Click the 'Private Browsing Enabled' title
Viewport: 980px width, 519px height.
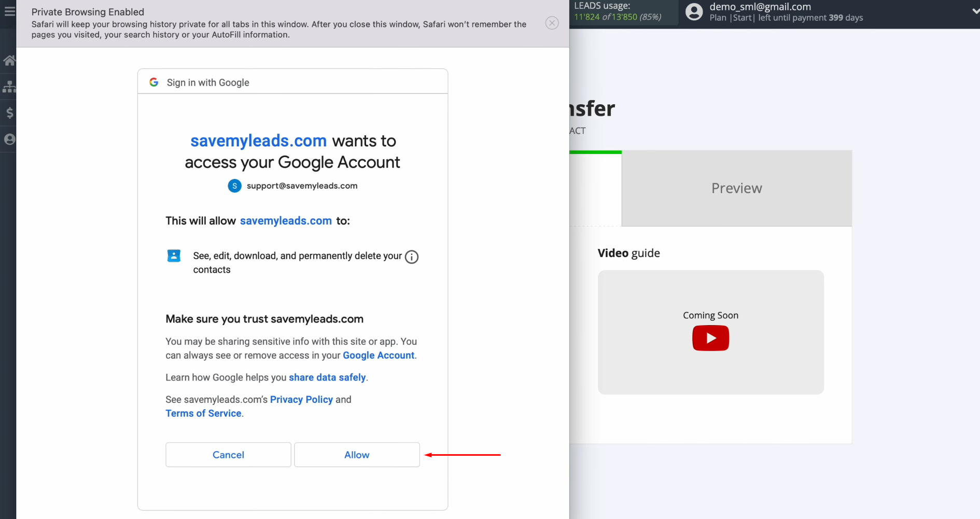click(x=88, y=12)
